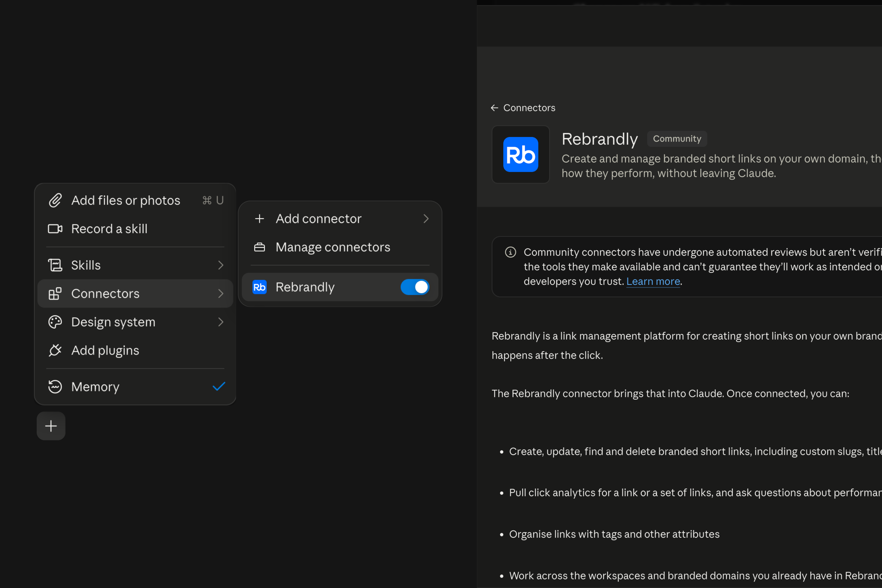Choose Add plugins from the menu
The width and height of the screenshot is (882, 588).
click(135, 350)
